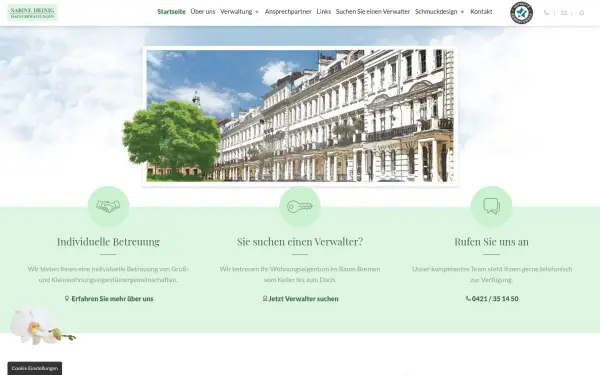Image resolution: width=600 pixels, height=375 pixels.
Task: Open the Cookie Einstellungen button
Action: [x=34, y=368]
